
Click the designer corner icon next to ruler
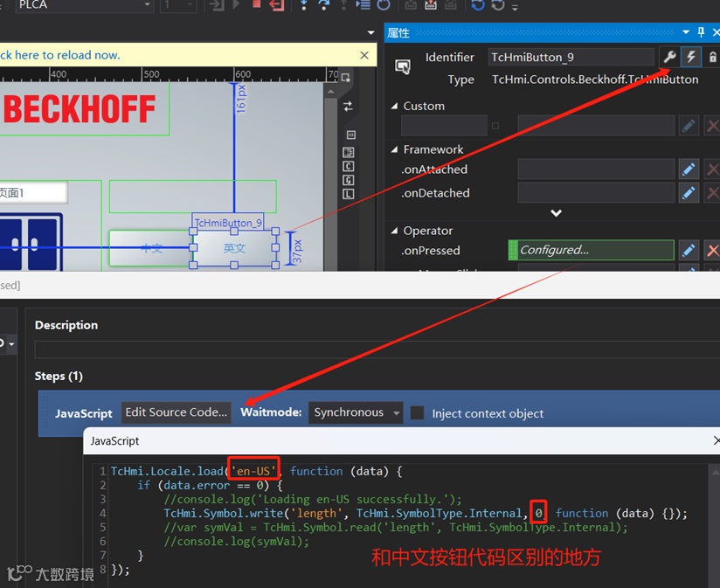pos(346,77)
